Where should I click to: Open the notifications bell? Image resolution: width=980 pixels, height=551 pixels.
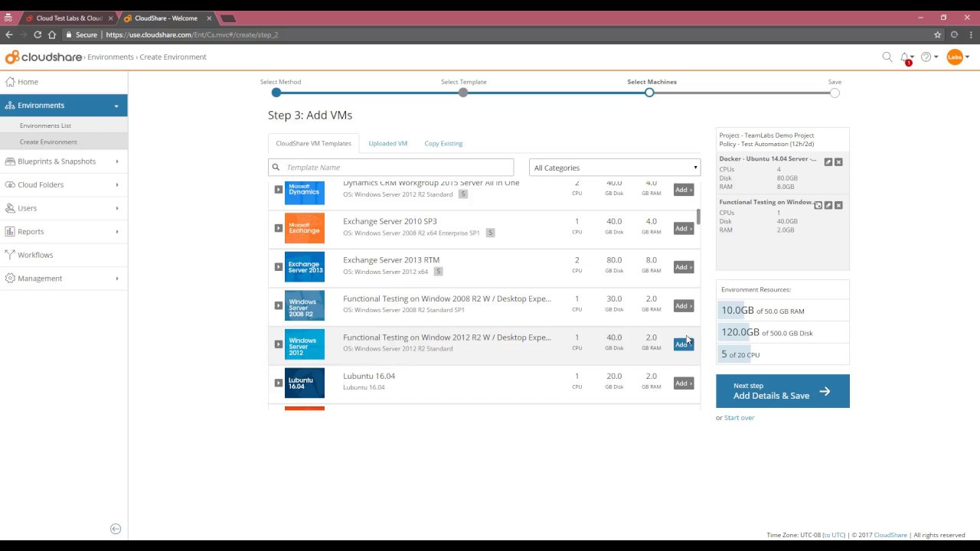coord(906,57)
